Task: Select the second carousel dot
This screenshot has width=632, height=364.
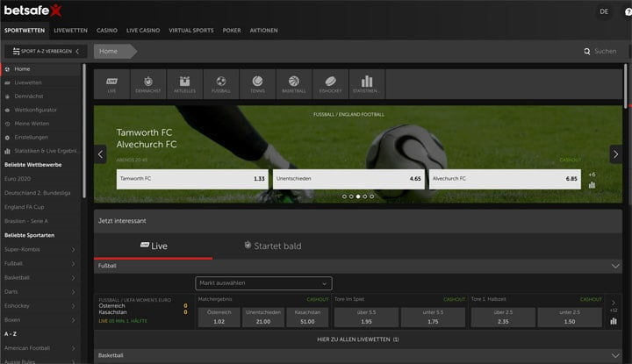Action: (351, 196)
